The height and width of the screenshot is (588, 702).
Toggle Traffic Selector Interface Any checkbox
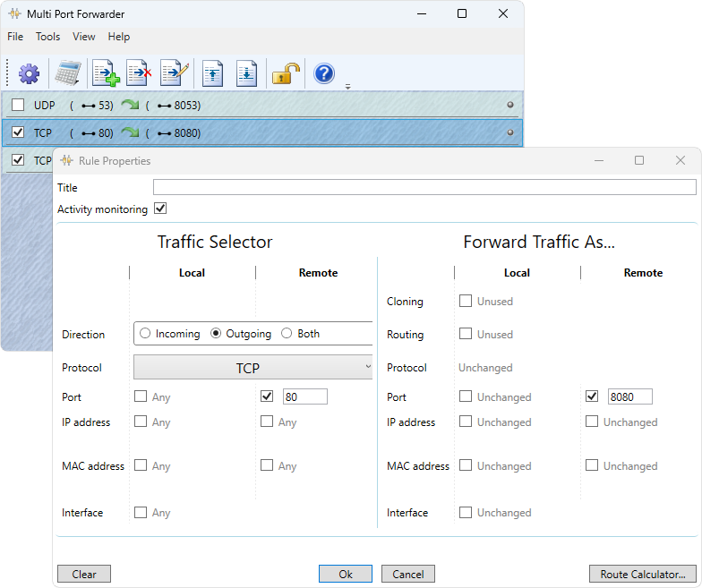pos(141,512)
